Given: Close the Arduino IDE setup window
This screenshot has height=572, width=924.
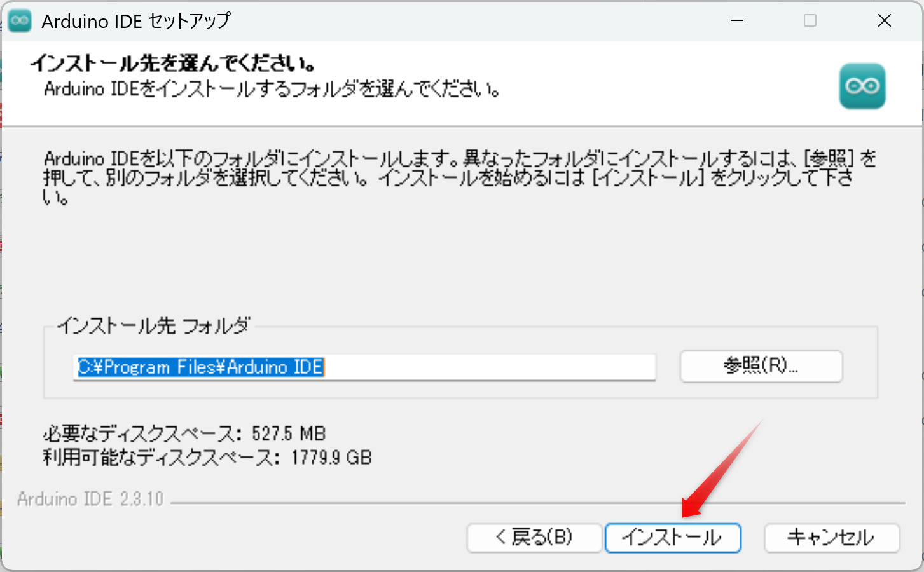Looking at the screenshot, I should [x=884, y=20].
